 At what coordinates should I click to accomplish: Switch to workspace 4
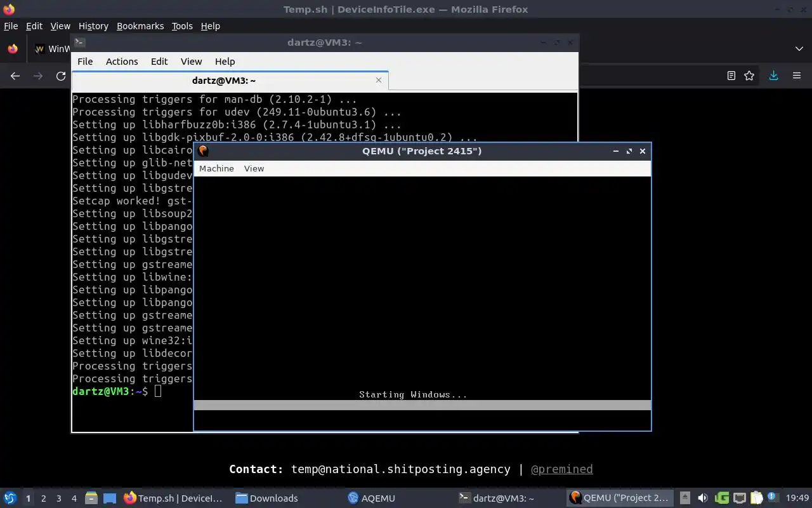point(74,498)
